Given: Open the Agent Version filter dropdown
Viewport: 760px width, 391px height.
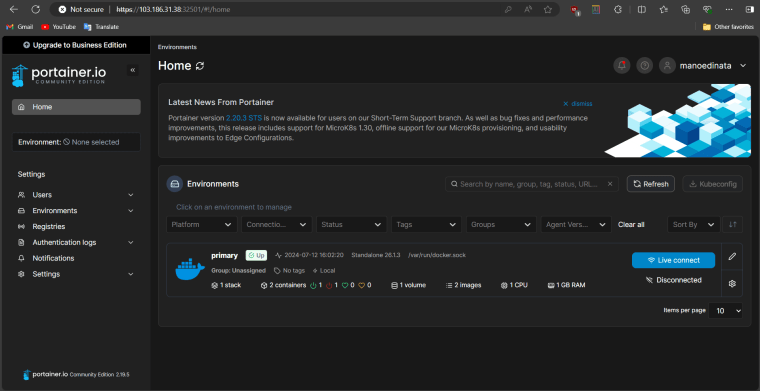Looking at the screenshot, I should point(576,224).
